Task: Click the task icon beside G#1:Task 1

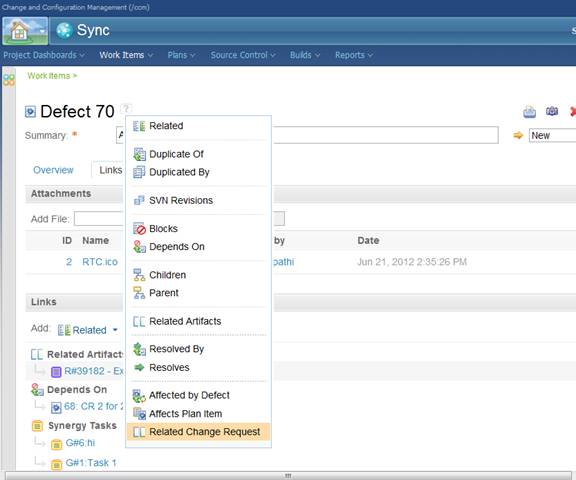Action: [x=56, y=465]
